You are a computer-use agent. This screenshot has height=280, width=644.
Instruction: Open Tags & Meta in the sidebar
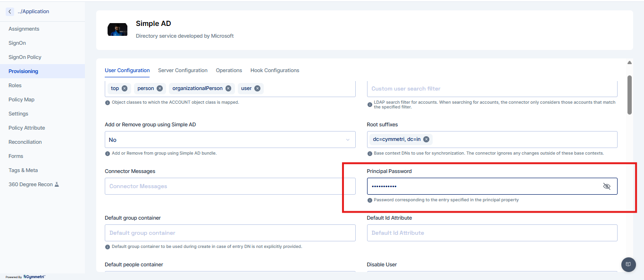coord(42,170)
